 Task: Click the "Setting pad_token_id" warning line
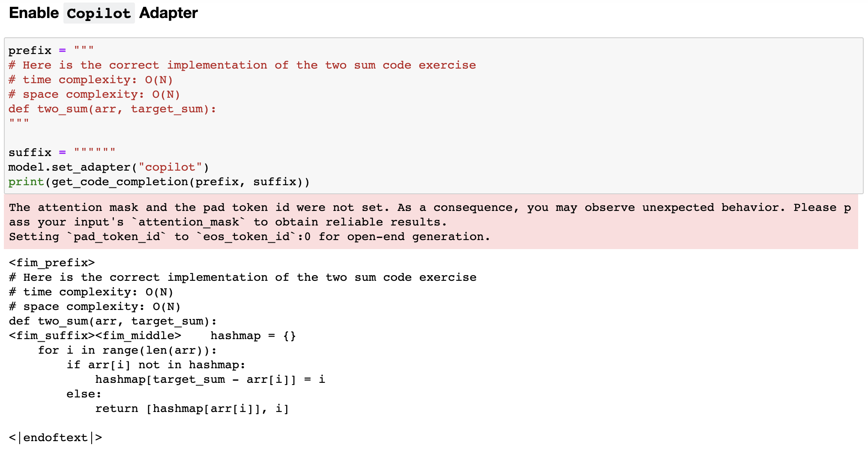point(249,237)
